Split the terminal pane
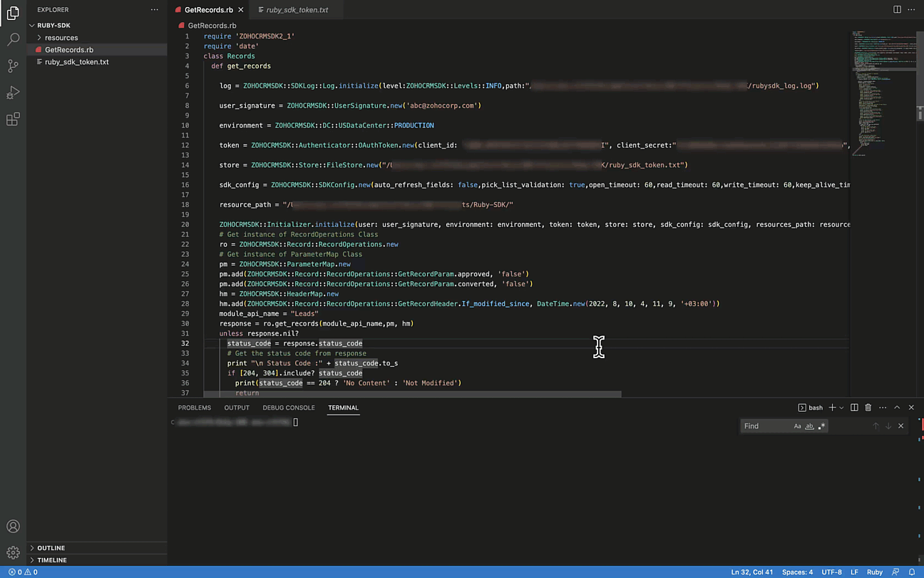Screen dimensions: 924x578 point(854,407)
